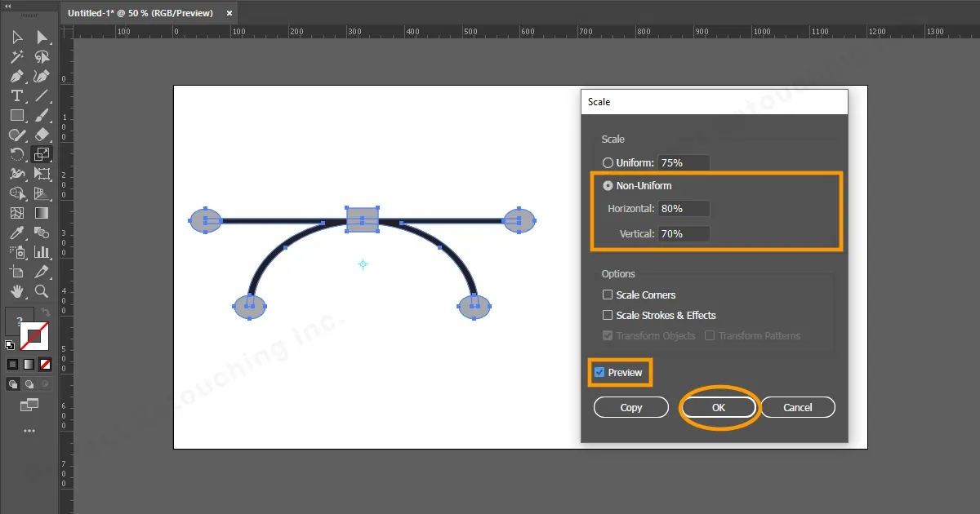The width and height of the screenshot is (980, 514).
Task: Select the Pen tool
Action: pyautogui.click(x=16, y=76)
